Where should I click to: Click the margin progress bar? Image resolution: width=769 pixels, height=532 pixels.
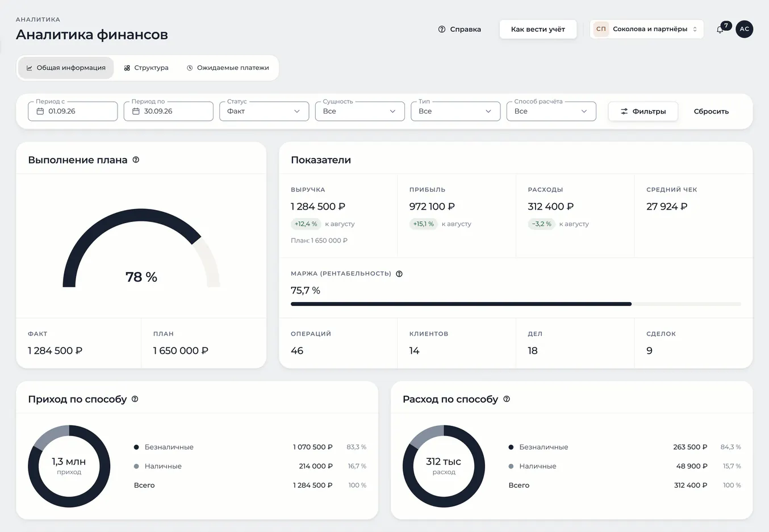point(516,304)
